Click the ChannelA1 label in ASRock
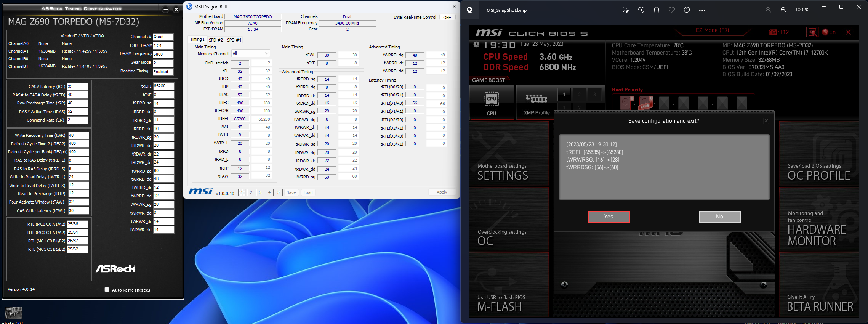The image size is (868, 324). (18, 51)
